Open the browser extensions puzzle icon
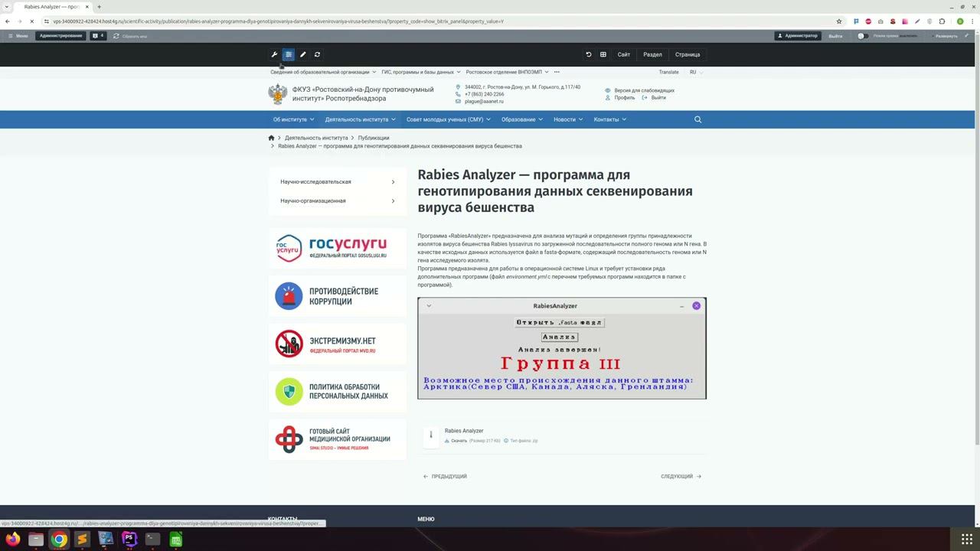The width and height of the screenshot is (980, 551). (x=942, y=21)
